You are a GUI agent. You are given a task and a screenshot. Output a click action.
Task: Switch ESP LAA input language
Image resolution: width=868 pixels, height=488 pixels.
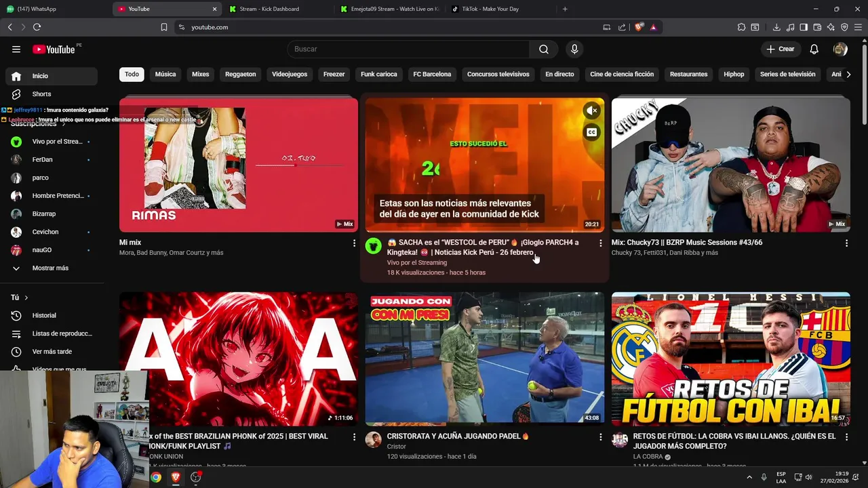click(x=781, y=477)
